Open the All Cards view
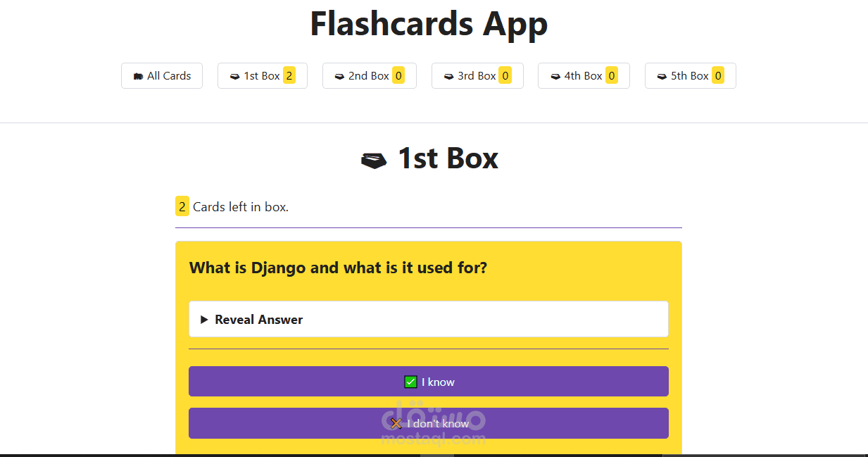This screenshot has width=868, height=457. [x=162, y=76]
